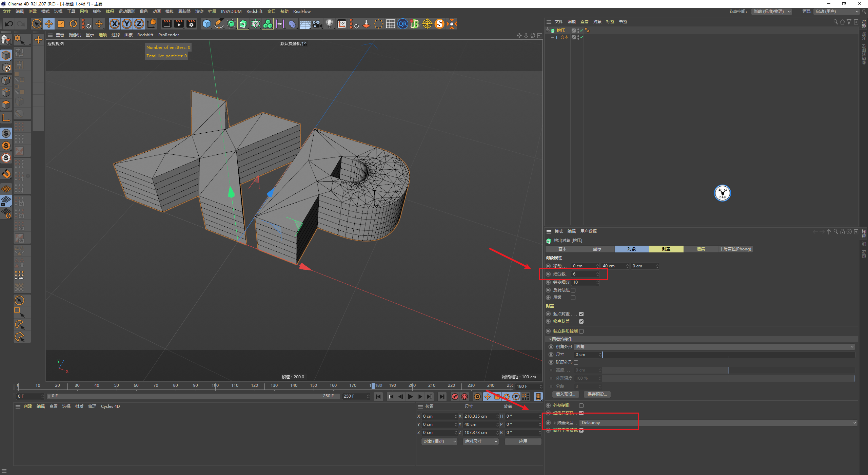Open the 运动图形 menu
This screenshot has height=475, width=868.
point(126,12)
